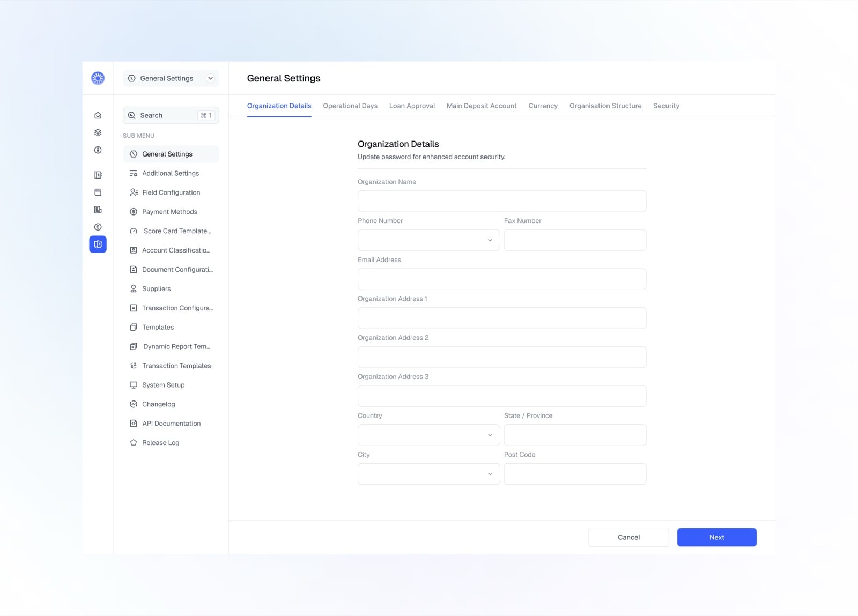This screenshot has width=858, height=616.
Task: Click the icon beside the General Settings selector
Action: click(131, 78)
